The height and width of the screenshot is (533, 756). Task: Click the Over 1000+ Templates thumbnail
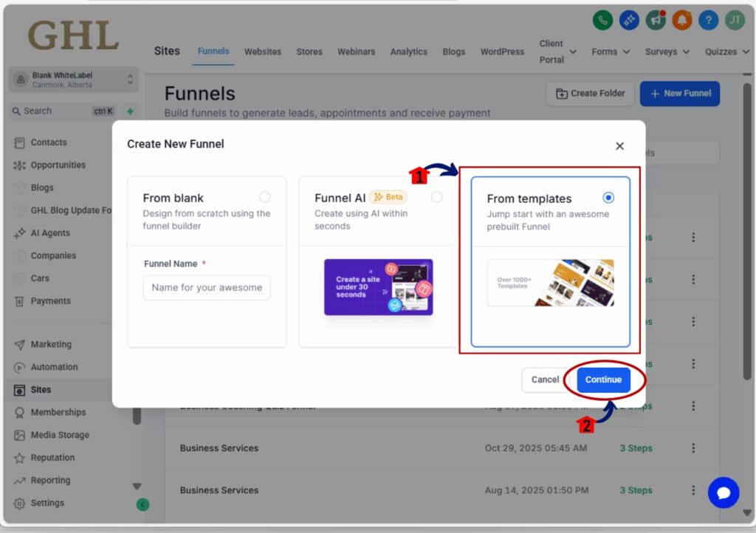(550, 283)
